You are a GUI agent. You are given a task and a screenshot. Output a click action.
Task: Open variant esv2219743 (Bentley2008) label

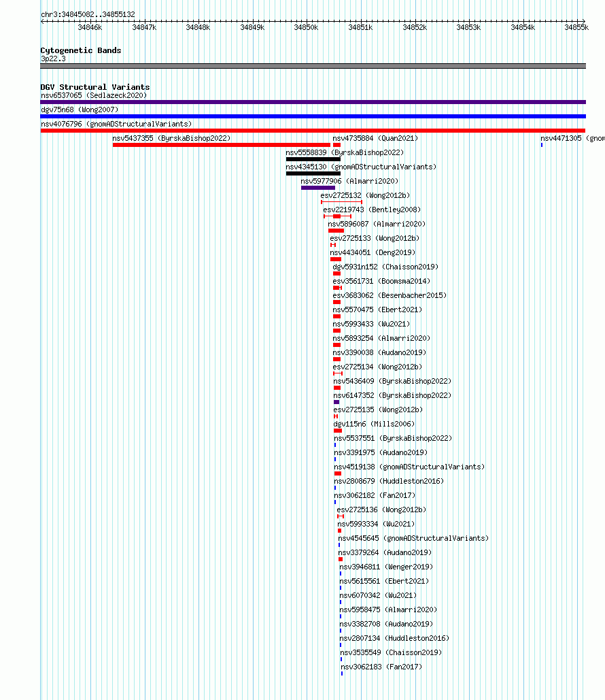pyautogui.click(x=372, y=210)
